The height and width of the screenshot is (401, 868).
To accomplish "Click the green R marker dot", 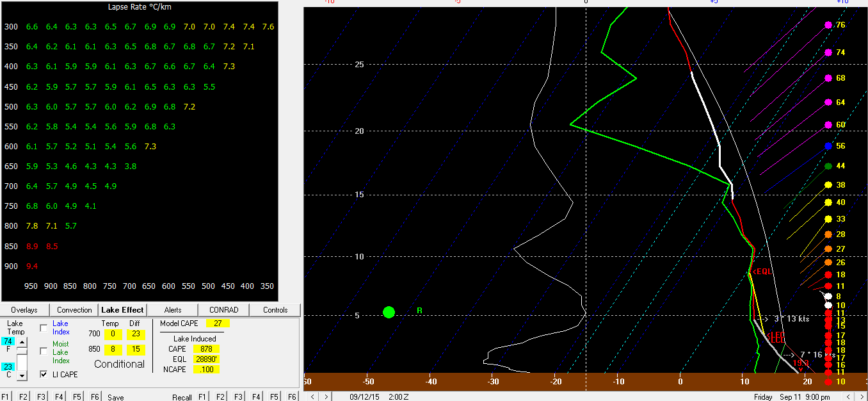I will [x=389, y=312].
